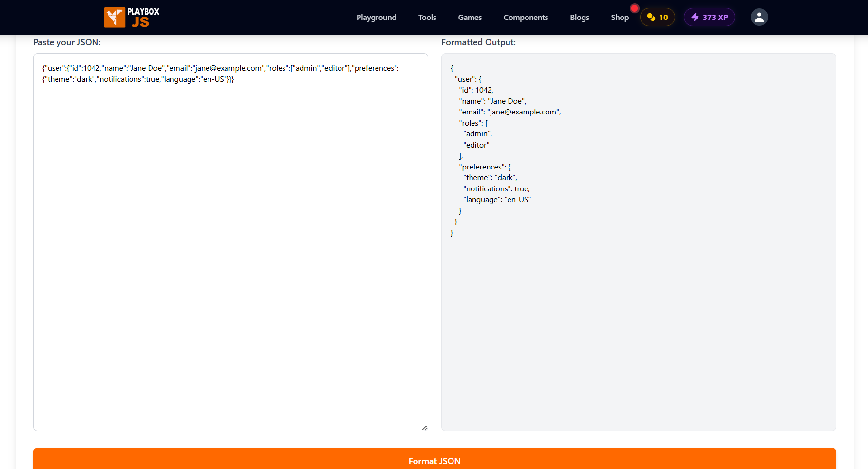Click the PLAYBOX JS wordmark
868x469 pixels.
coord(143,17)
